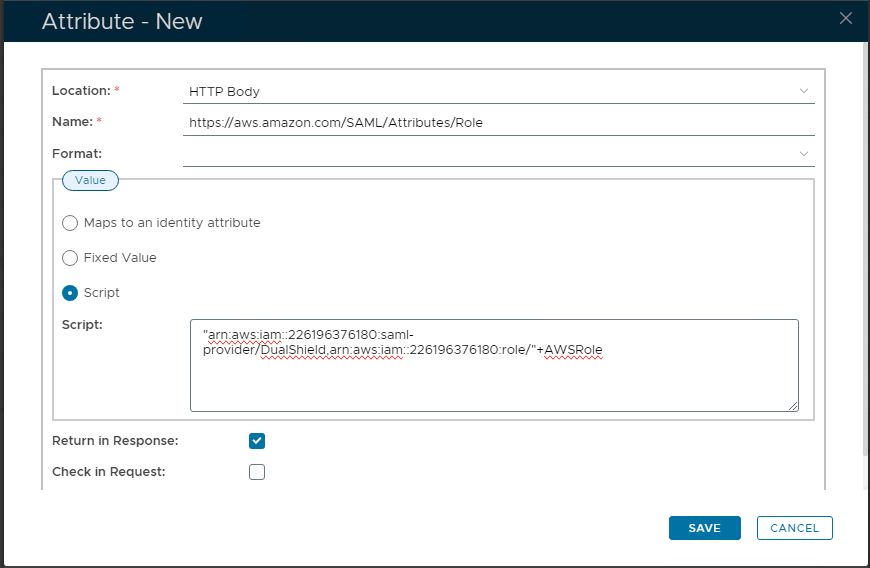Viewport: 870px width, 568px height.
Task: Expand the Location dropdown chevron
Action: tap(803, 91)
